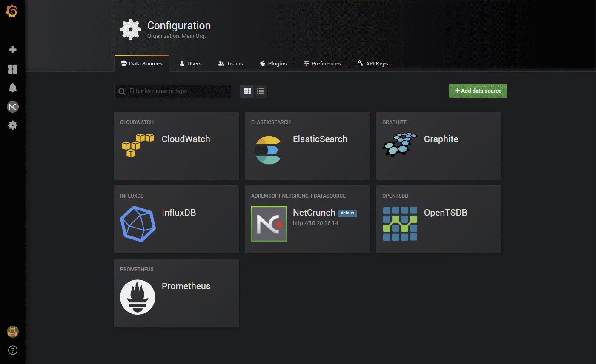Open the user avatar profile menu

[x=13, y=332]
